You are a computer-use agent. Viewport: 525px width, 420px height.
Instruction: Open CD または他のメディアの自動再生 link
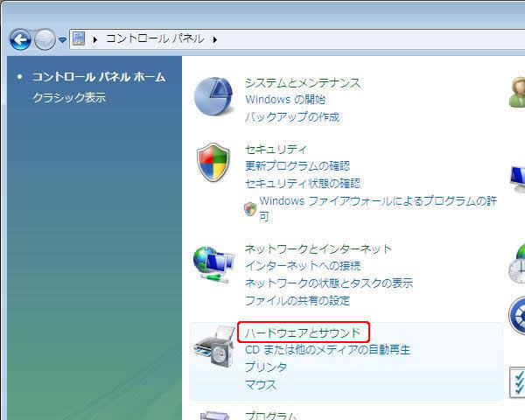[328, 350]
